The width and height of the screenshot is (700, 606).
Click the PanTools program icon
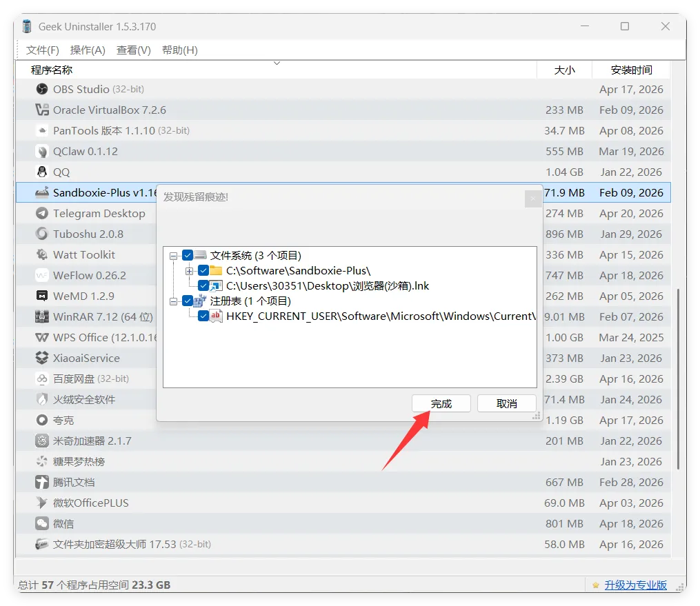42,131
